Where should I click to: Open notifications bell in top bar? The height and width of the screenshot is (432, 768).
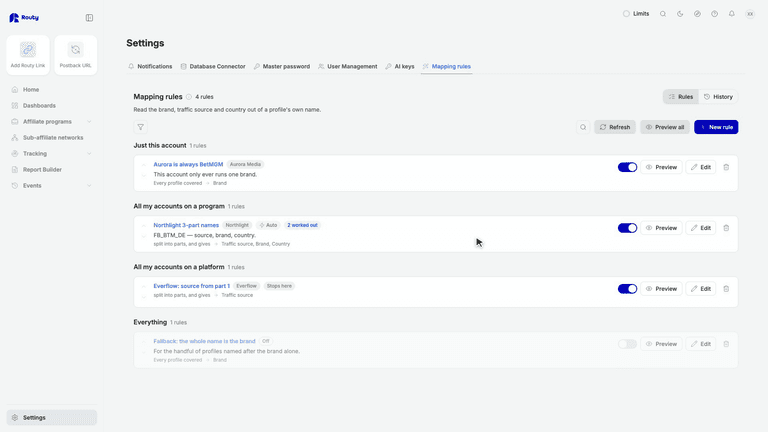(x=732, y=14)
